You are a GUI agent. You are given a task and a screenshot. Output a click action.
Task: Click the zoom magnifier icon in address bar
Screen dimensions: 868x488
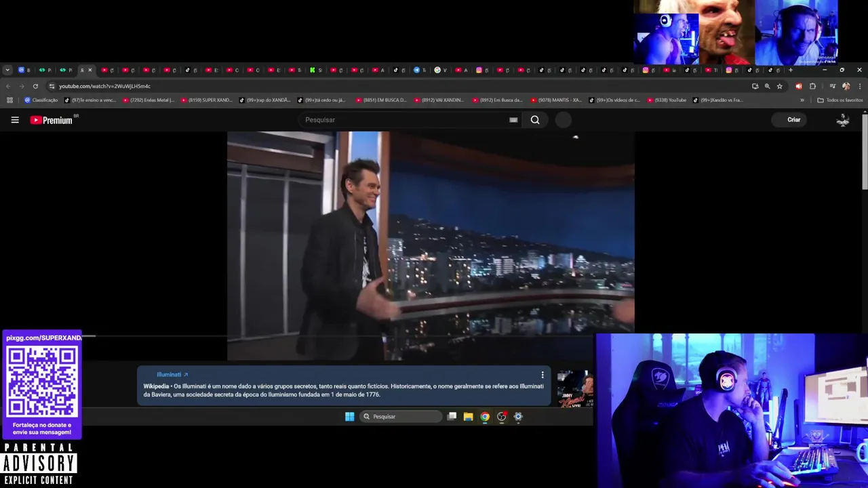[767, 86]
